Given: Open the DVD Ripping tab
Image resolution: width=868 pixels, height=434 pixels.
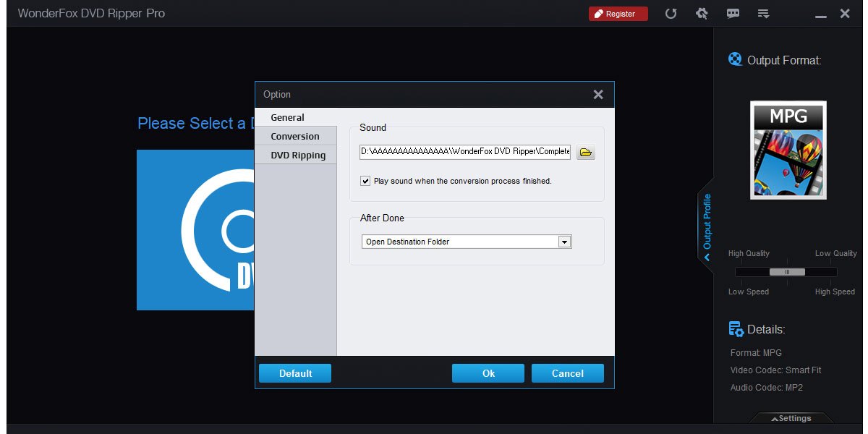Looking at the screenshot, I should pyautogui.click(x=296, y=155).
